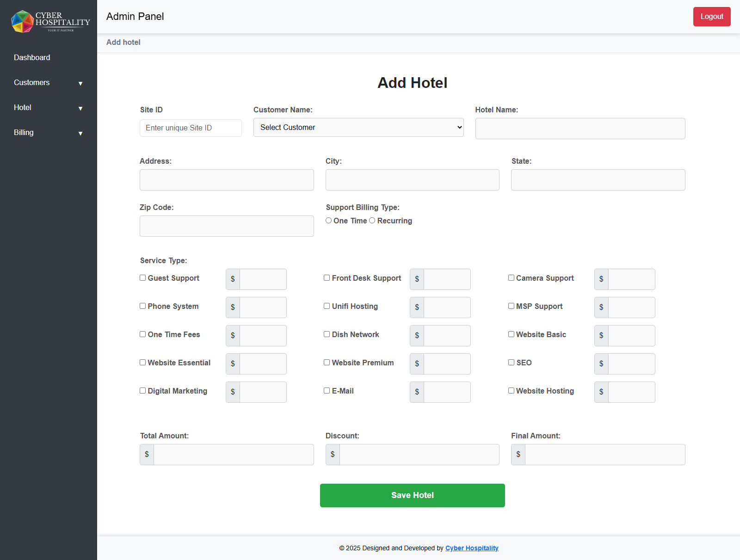Enable the Guest Support checkbox
This screenshot has width=740, height=560.
(x=143, y=278)
